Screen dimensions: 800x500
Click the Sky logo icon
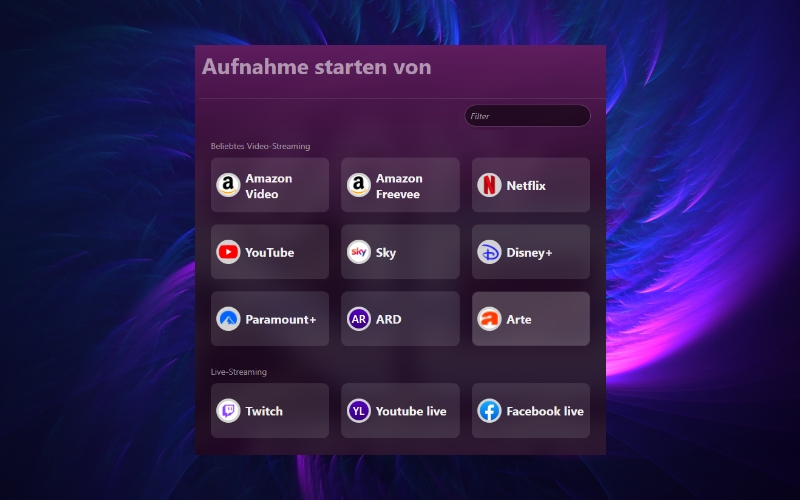tap(359, 252)
